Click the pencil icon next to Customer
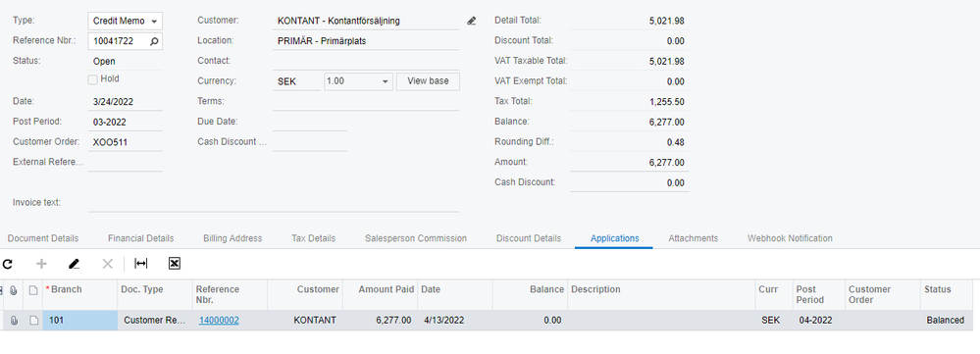The image size is (980, 354). (x=471, y=21)
